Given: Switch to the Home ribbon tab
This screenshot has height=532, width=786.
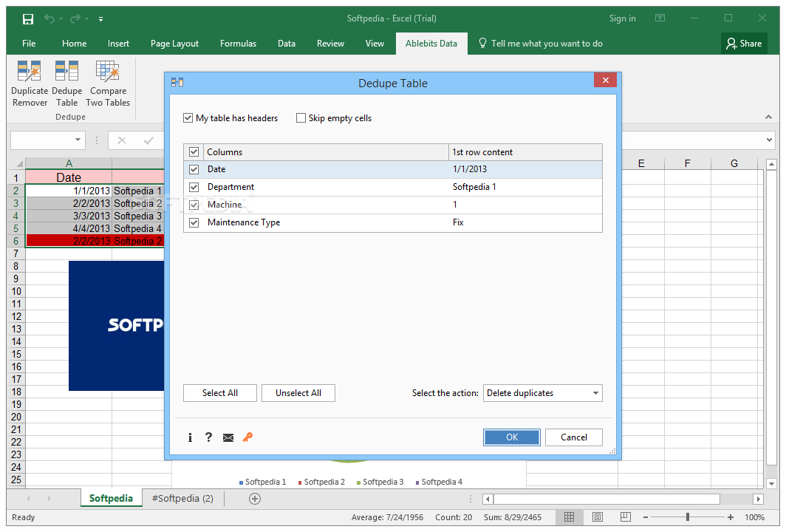Looking at the screenshot, I should point(74,44).
